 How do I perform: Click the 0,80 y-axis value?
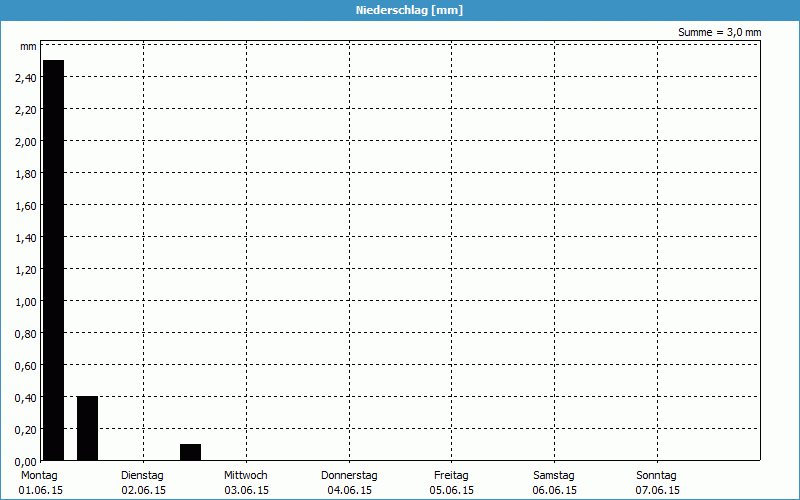[26, 334]
